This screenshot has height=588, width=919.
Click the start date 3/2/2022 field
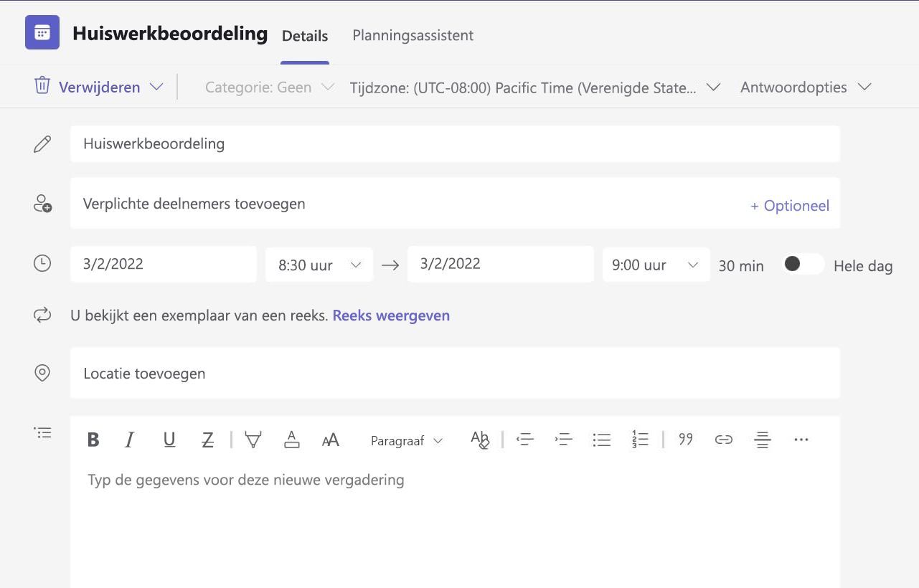tap(164, 264)
